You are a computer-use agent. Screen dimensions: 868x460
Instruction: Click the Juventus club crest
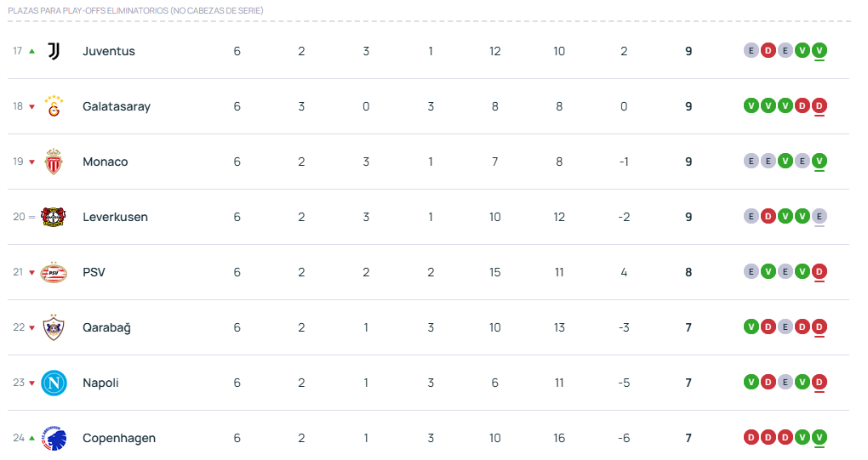(54, 51)
